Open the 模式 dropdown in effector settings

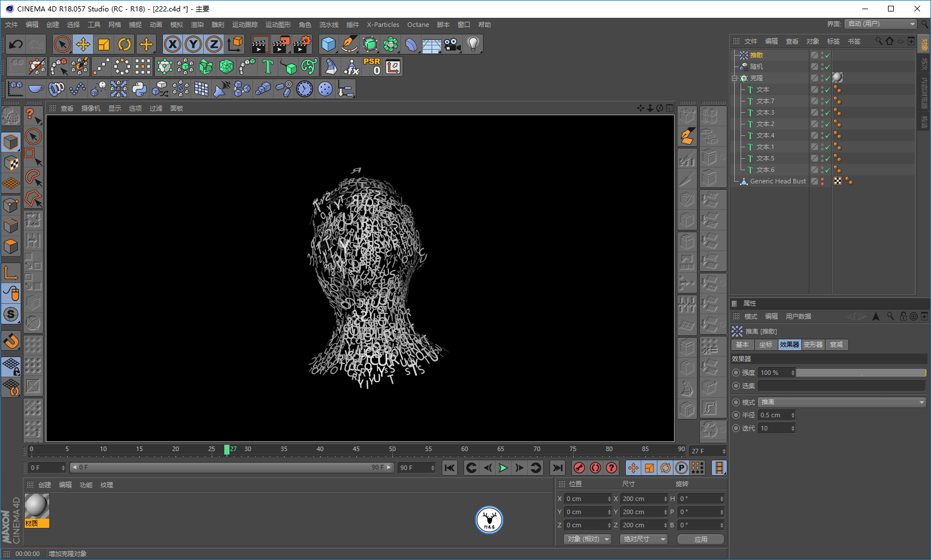click(842, 402)
